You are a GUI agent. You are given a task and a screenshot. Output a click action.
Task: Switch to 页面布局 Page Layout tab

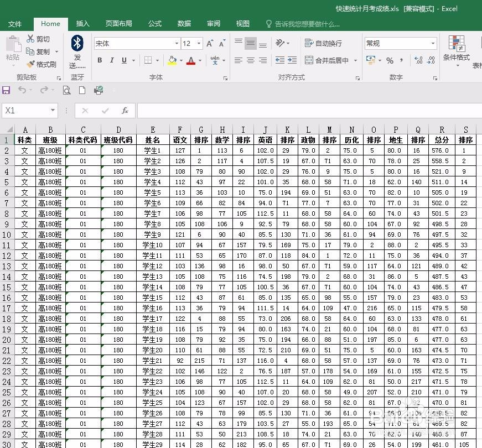point(118,24)
